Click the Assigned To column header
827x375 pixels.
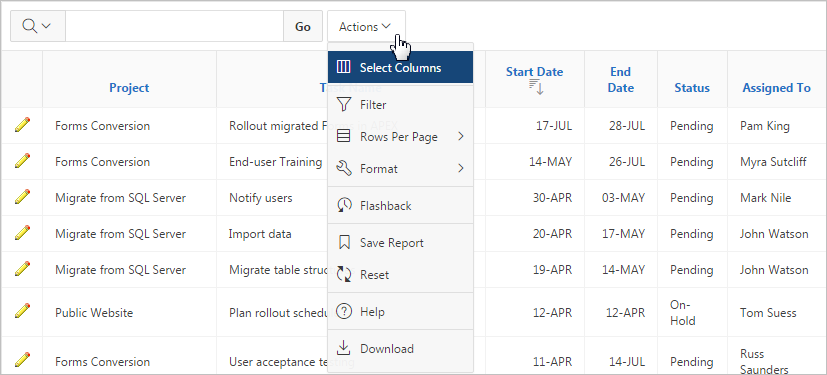pyautogui.click(x=776, y=88)
